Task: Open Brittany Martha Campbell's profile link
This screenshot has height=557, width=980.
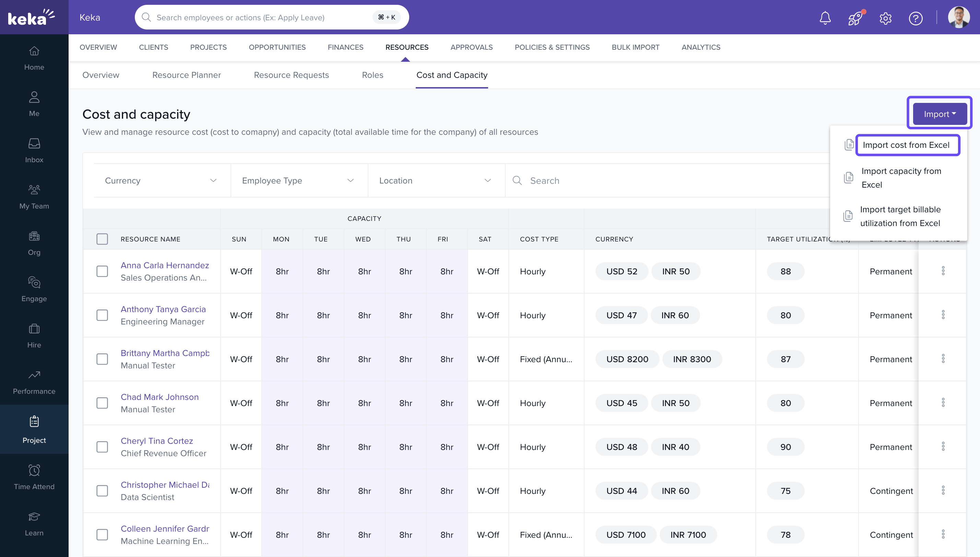Action: tap(165, 353)
